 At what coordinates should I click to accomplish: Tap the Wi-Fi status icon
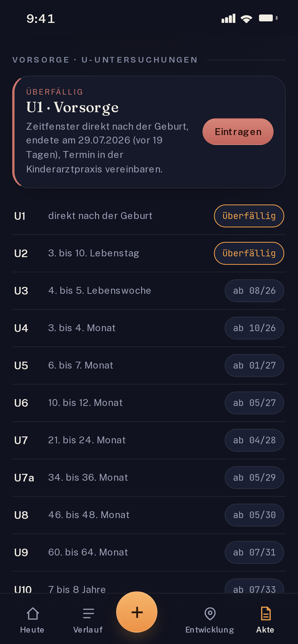pyautogui.click(x=246, y=18)
